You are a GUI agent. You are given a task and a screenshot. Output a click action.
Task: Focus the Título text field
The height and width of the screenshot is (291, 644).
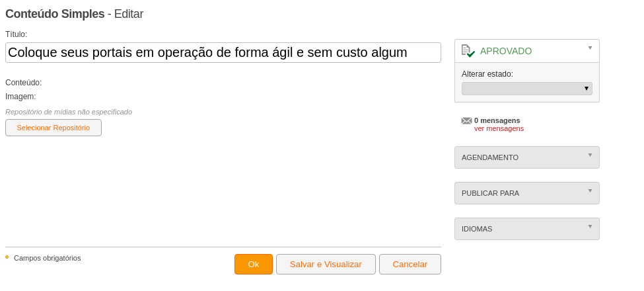pyautogui.click(x=223, y=53)
